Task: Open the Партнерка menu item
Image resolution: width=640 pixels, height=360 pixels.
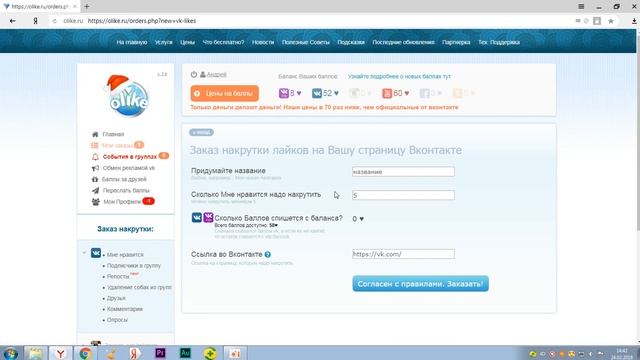Action: pos(456,42)
